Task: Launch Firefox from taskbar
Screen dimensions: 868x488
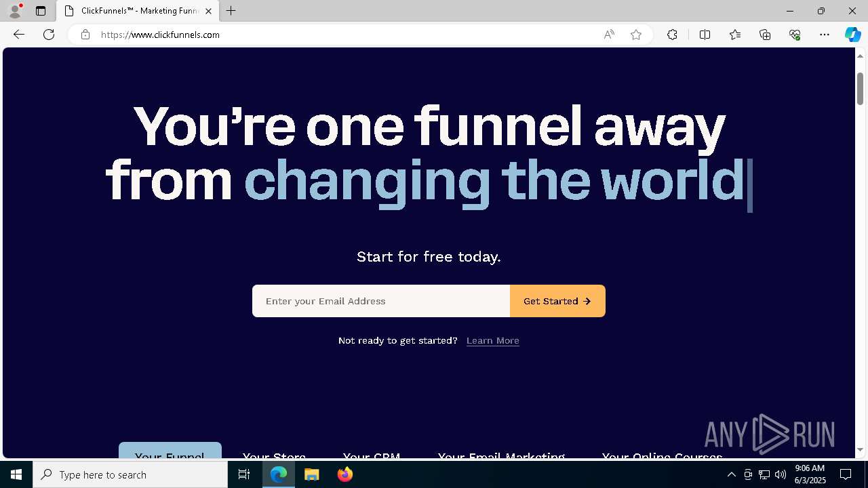Action: pos(344,474)
